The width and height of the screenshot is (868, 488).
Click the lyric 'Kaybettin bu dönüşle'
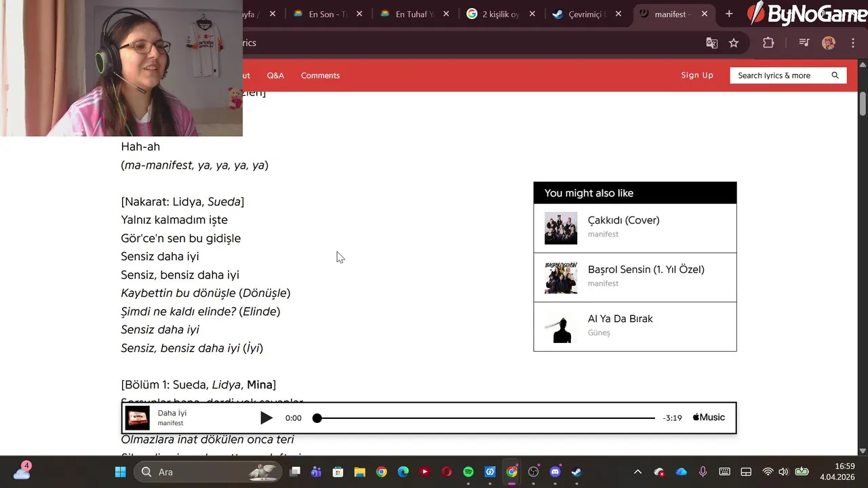coord(178,293)
